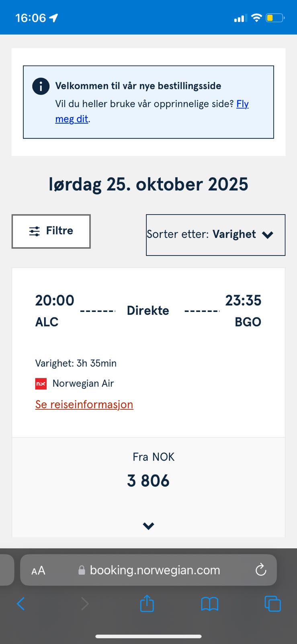Tap the lørdag 25. oktober 2025 heading

148,184
